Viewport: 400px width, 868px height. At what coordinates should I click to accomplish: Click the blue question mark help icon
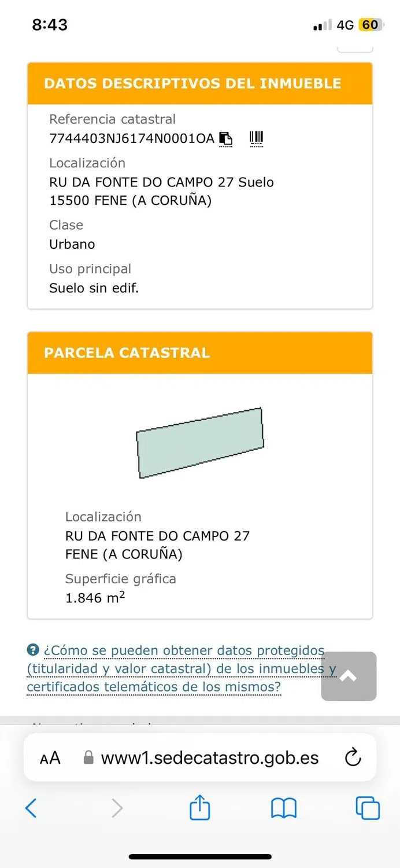click(x=33, y=650)
